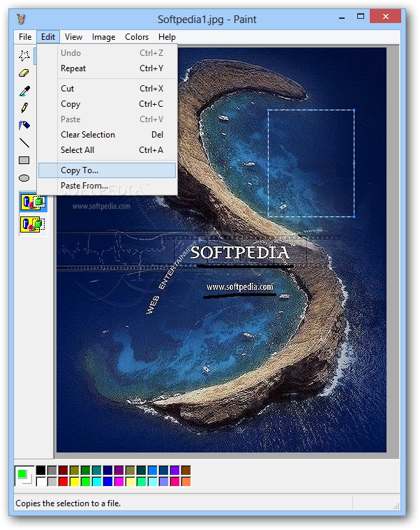
Task: Pick the brown swatch at top row end
Action: pyautogui.click(x=186, y=470)
